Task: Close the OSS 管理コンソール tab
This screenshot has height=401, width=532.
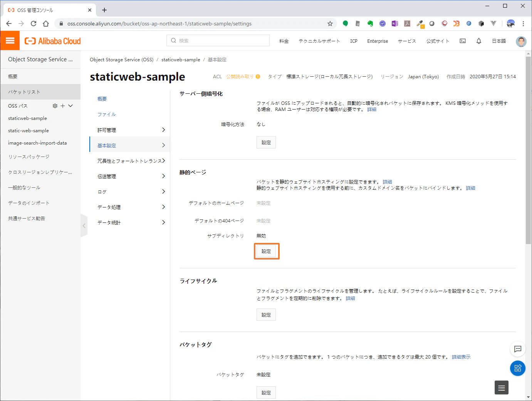Action: click(x=90, y=10)
